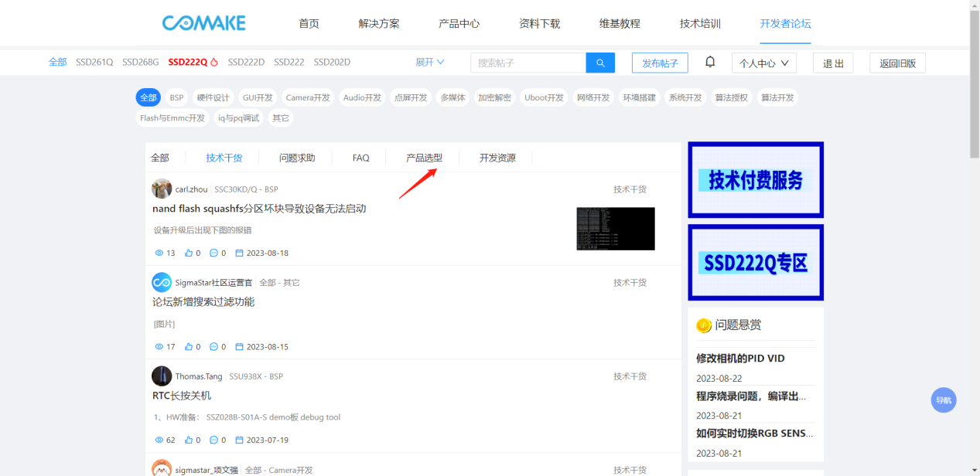
Task: Click the thumbs-up icon on carl.zhou's post
Action: pos(189,253)
